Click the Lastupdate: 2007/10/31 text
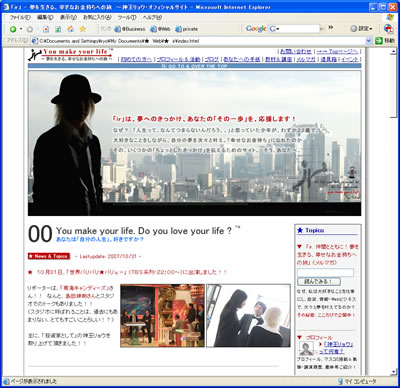Viewport: 400px width, 388px height. pyautogui.click(x=108, y=256)
